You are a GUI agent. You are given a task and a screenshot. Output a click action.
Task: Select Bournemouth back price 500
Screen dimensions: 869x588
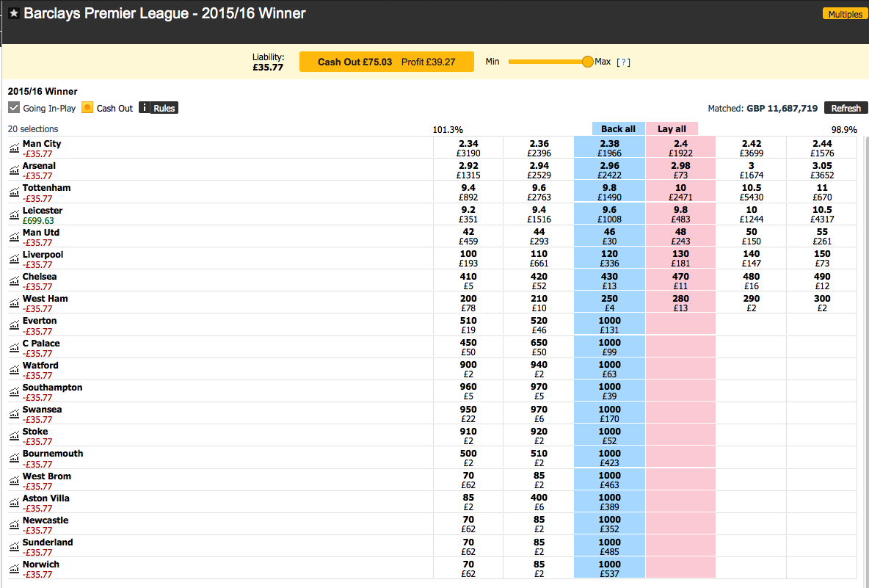[x=468, y=458]
